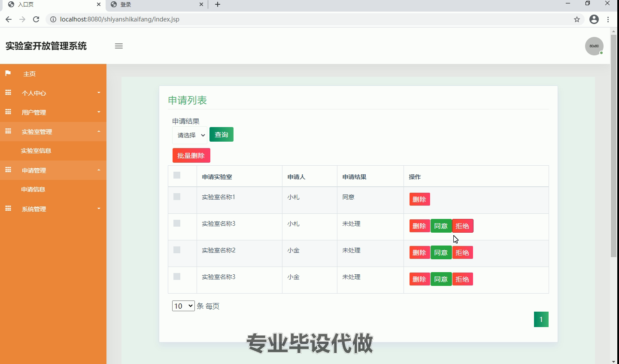Delete 小札's 实验室名称3 application
This screenshot has height=364, width=619.
420,226
